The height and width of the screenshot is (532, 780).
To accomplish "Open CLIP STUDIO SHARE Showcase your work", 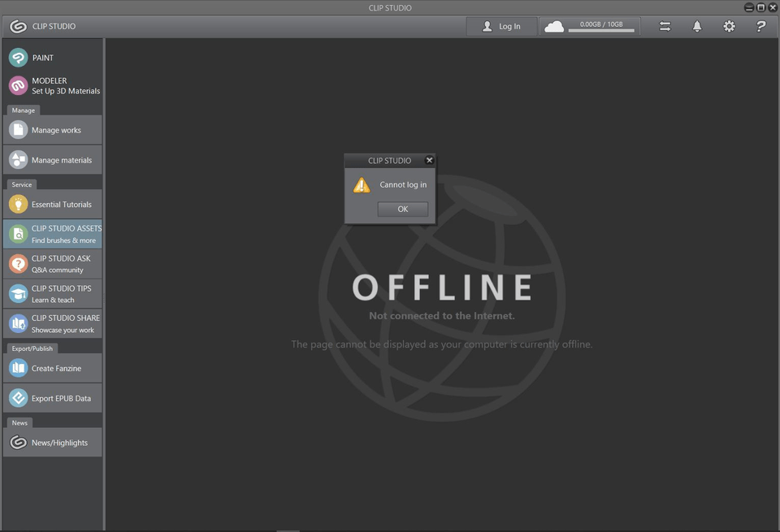I will tap(53, 324).
